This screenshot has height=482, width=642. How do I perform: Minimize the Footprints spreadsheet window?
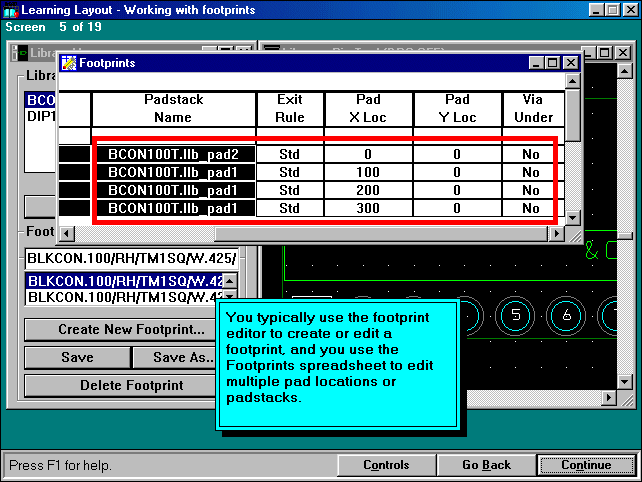click(535, 63)
